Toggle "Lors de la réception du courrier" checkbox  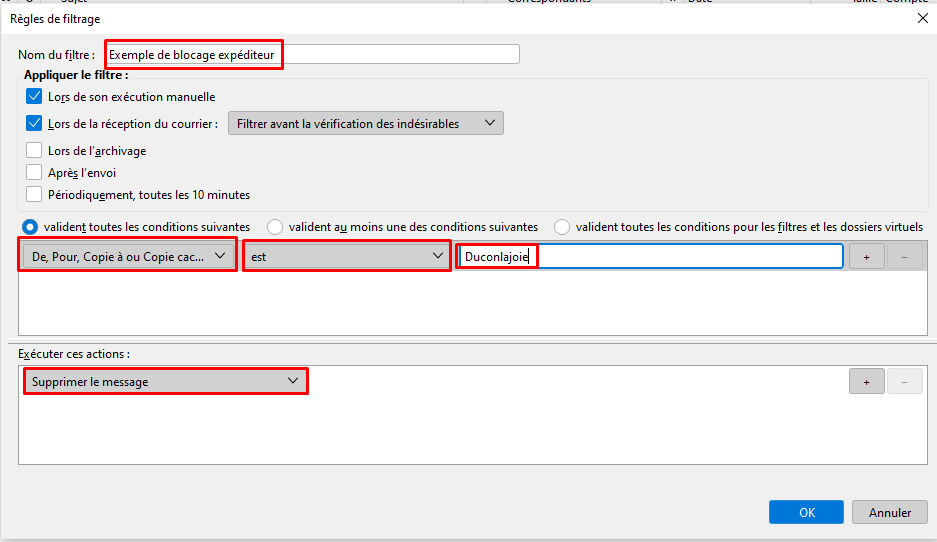[x=34, y=124]
